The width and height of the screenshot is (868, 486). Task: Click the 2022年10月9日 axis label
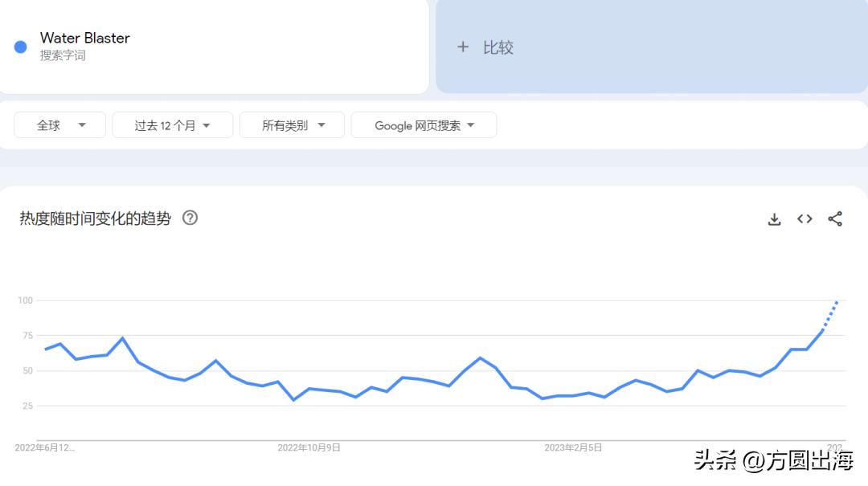click(309, 448)
